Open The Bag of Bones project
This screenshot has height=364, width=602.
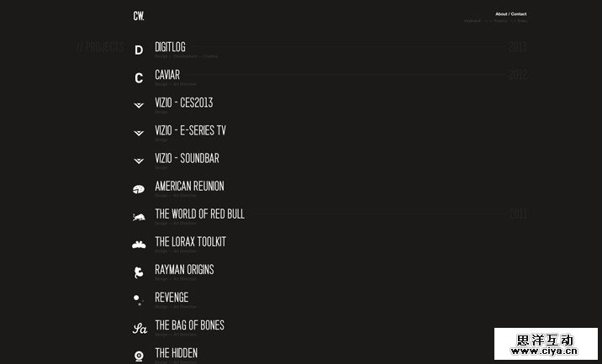189,324
